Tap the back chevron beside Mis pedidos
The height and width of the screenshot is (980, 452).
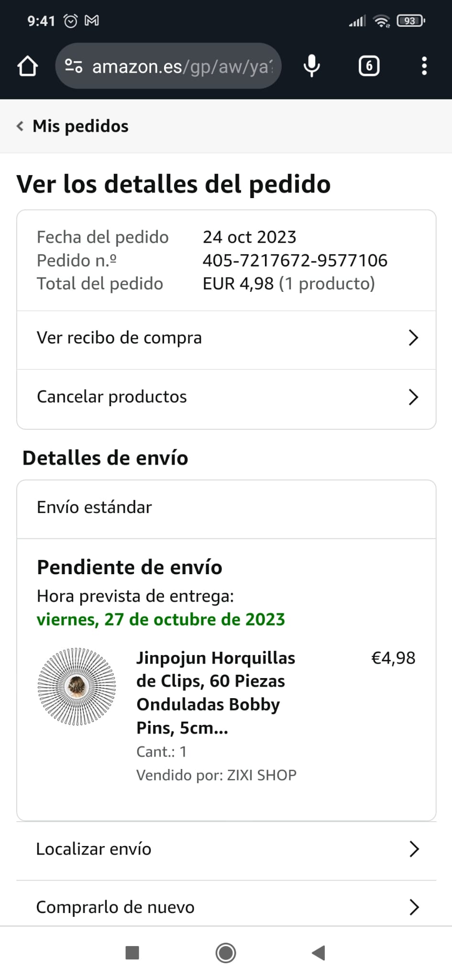20,126
